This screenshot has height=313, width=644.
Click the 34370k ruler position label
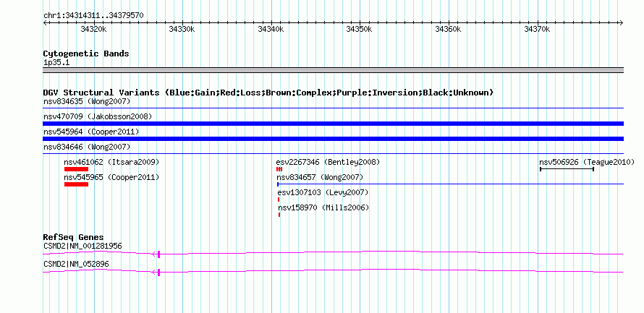tap(537, 29)
